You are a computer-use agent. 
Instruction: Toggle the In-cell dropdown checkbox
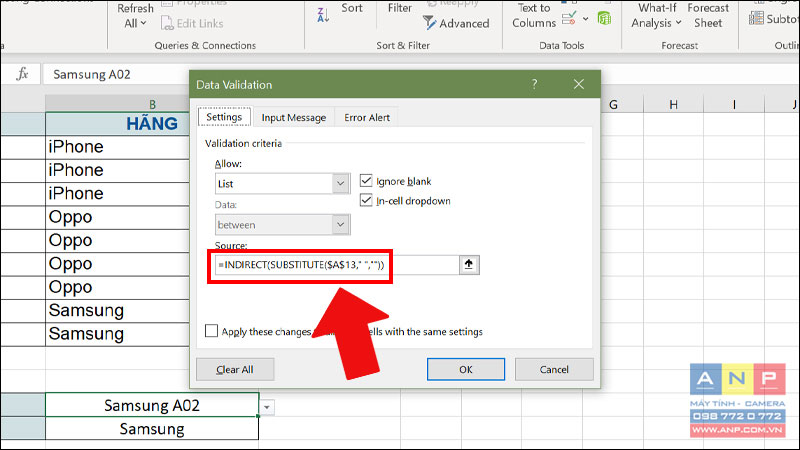coord(366,200)
